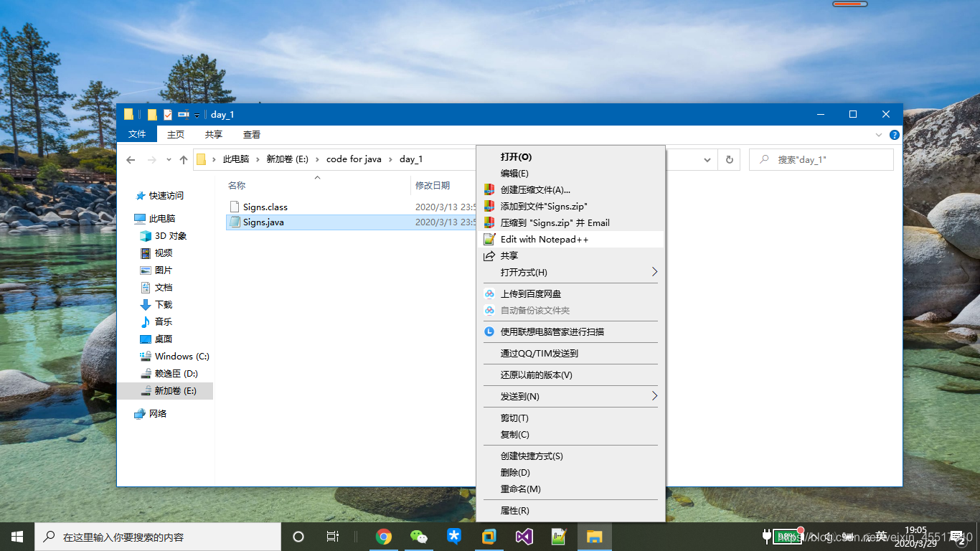Screen dimensions: 980x551
Task: Choose 创建压缩文件(A)... from the context menu
Action: pos(571,189)
